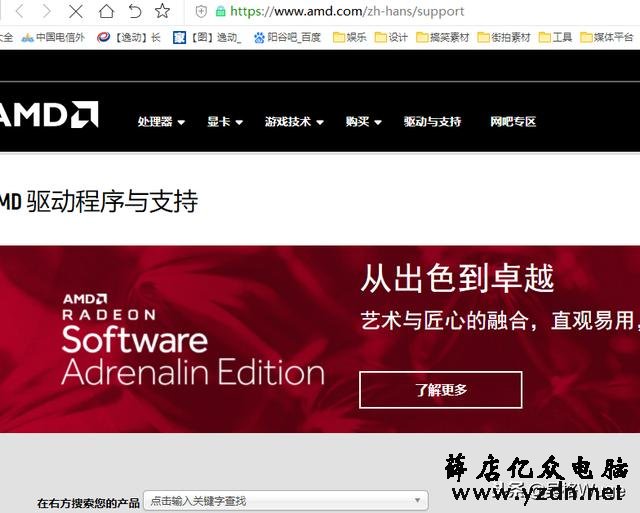The image size is (640, 513).
Task: Open the 驱动与支持 menu item
Action: pyautogui.click(x=432, y=122)
